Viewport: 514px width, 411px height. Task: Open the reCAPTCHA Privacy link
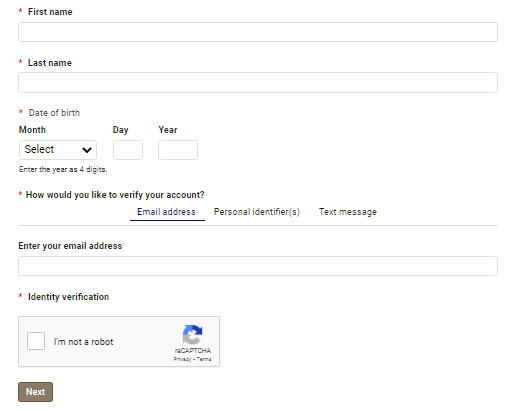(x=182, y=359)
